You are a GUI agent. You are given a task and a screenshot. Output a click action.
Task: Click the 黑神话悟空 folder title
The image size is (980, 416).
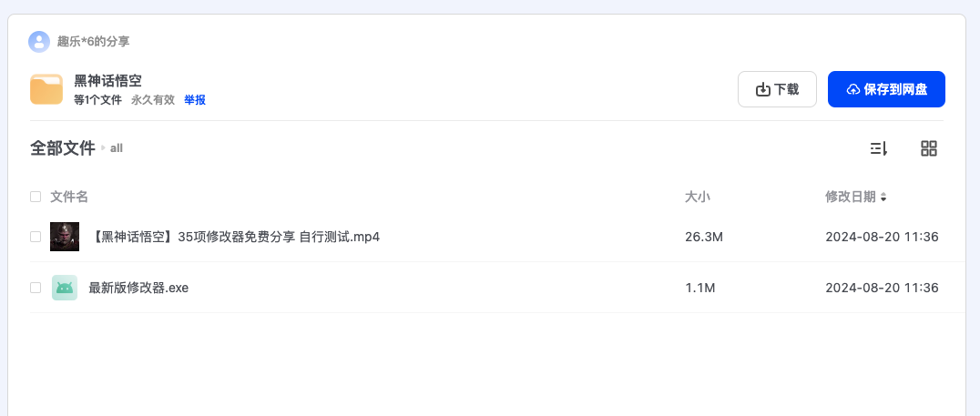click(107, 81)
